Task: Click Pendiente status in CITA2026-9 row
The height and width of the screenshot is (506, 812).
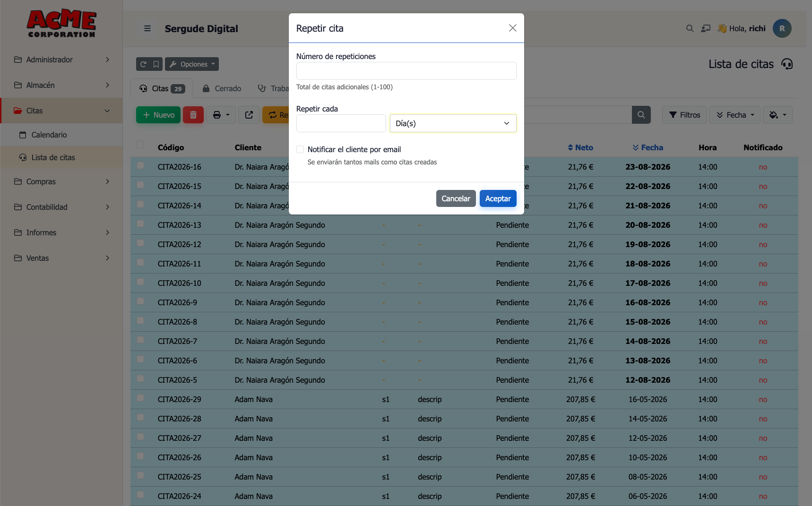Action: 512,302
